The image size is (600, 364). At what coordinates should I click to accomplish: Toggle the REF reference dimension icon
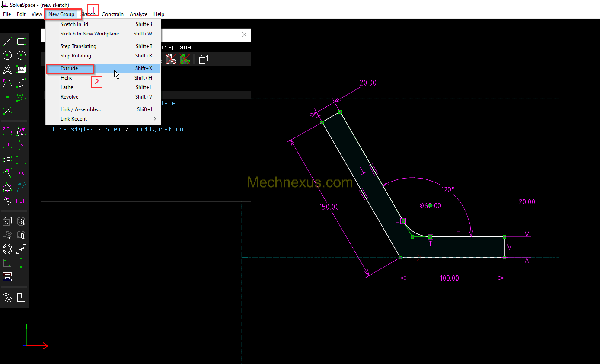click(21, 201)
